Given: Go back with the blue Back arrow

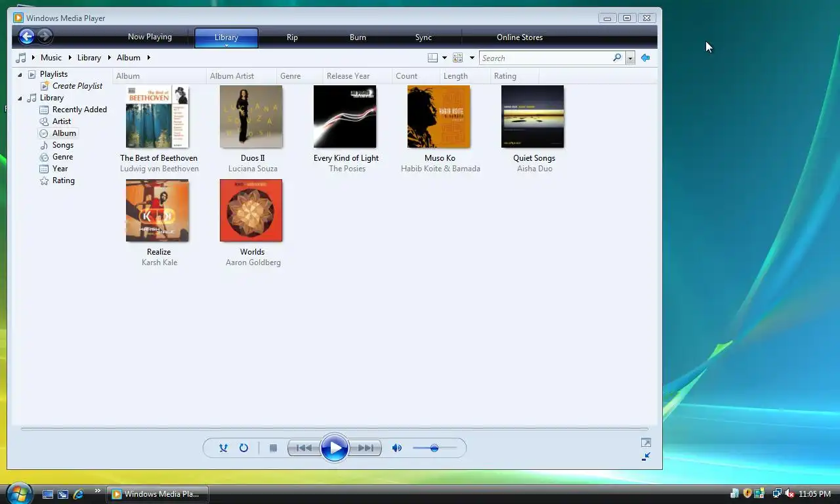Looking at the screenshot, I should click(x=26, y=36).
